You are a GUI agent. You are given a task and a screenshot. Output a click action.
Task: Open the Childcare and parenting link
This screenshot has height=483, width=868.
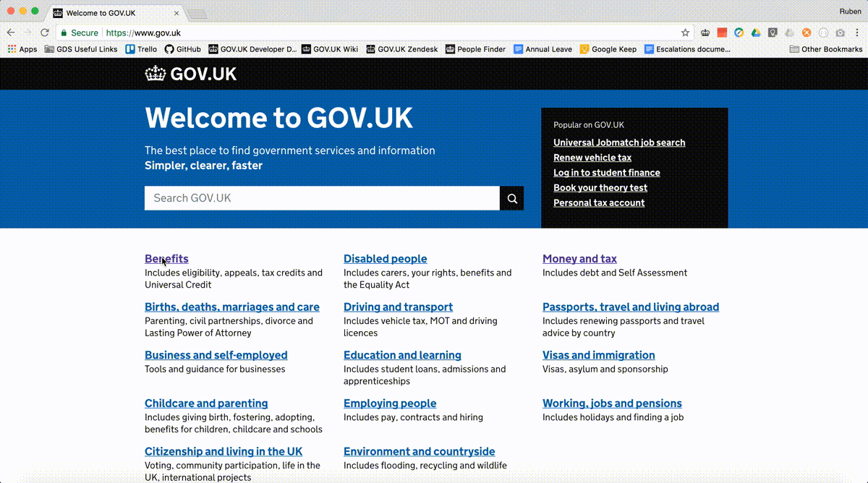[x=206, y=403]
